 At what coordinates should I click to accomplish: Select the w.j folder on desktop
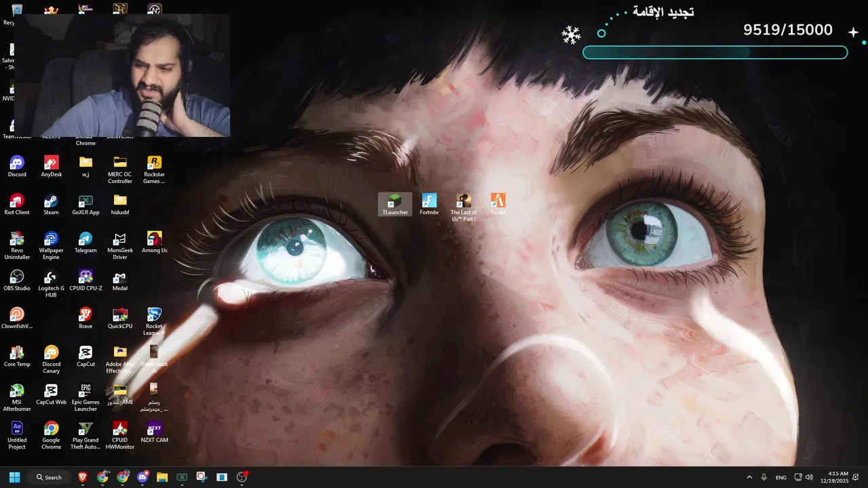point(85,167)
